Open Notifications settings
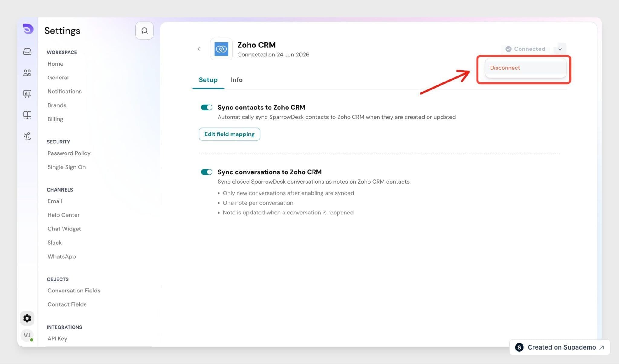The height and width of the screenshot is (364, 619). (64, 92)
